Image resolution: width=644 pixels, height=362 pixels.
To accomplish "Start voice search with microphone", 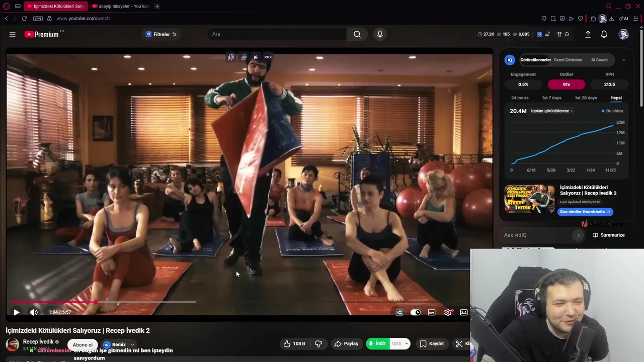I will click(380, 34).
